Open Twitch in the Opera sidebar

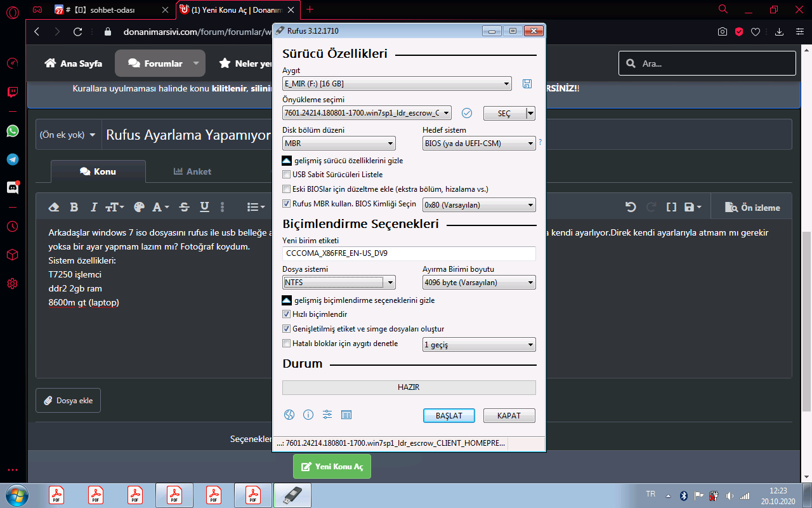pos(12,93)
